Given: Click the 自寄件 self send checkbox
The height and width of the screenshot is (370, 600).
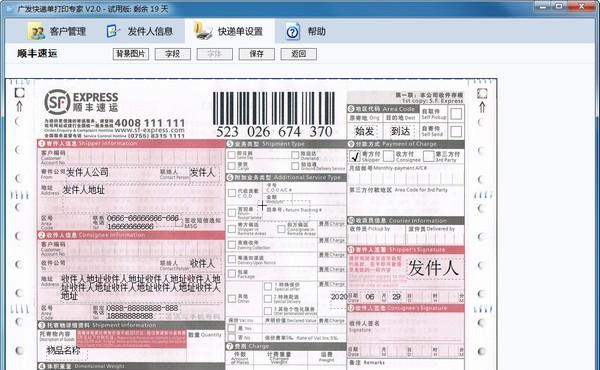Looking at the screenshot, I should pos(456,132).
